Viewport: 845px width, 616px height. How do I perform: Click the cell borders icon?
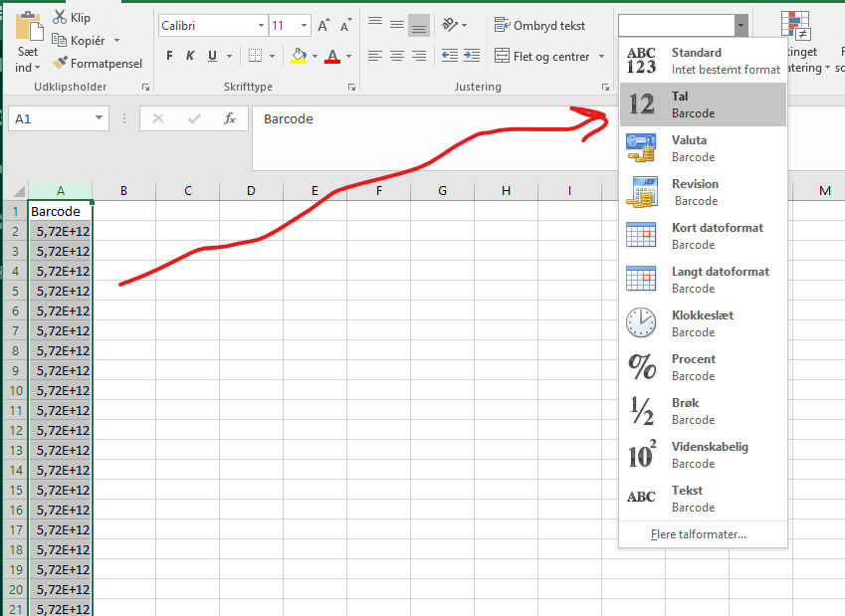tap(256, 56)
